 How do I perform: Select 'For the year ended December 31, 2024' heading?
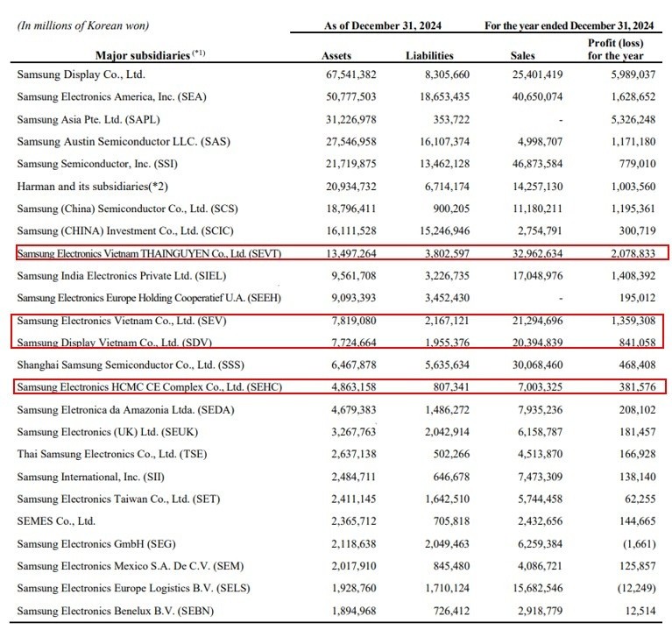[569, 25]
